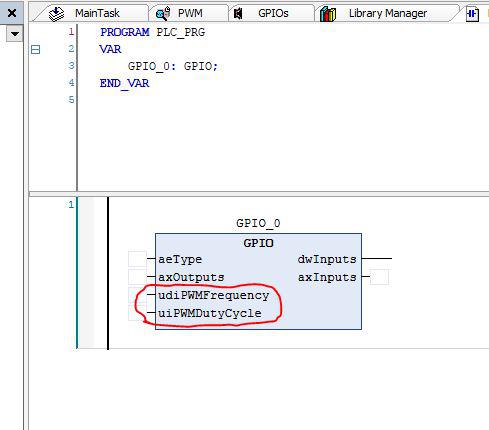Viewport: 489px width, 430px height.
Task: Collapse the VAR block on line 2
Action: pyautogui.click(x=35, y=50)
